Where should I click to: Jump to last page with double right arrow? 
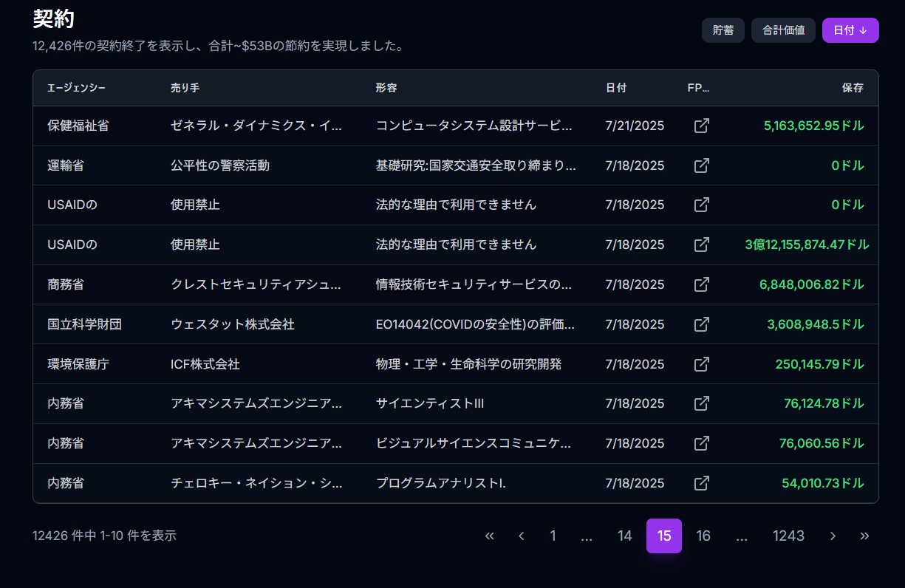click(x=864, y=536)
